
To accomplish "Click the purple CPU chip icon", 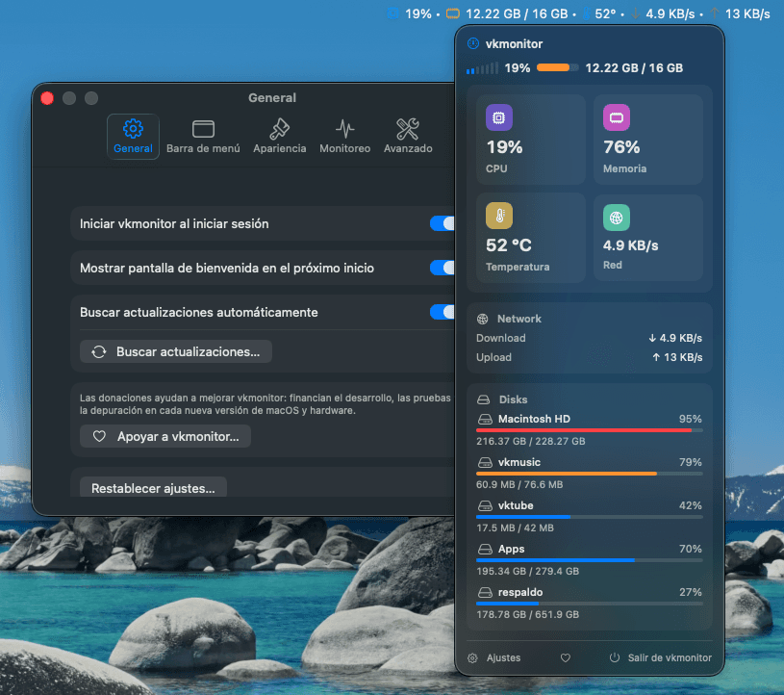I will pyautogui.click(x=499, y=117).
